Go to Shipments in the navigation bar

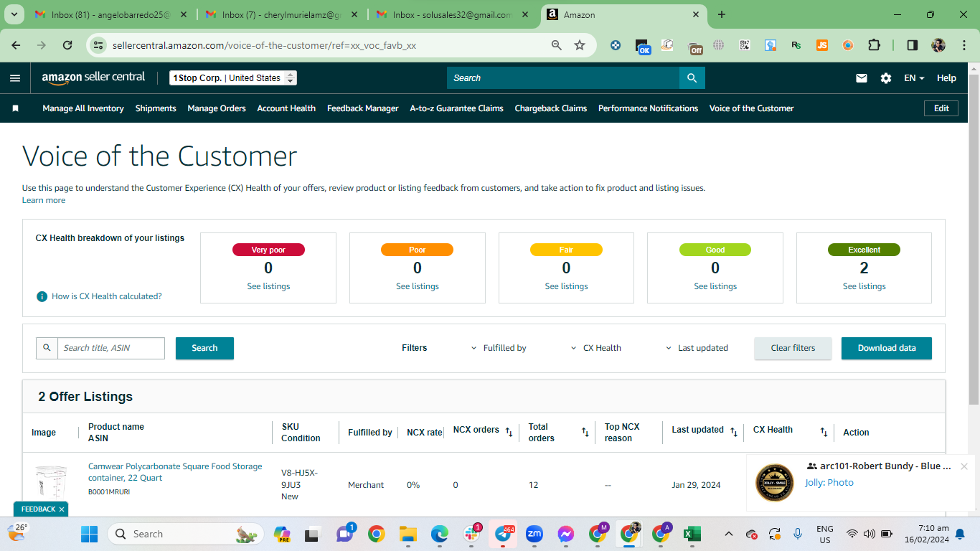coord(156,108)
